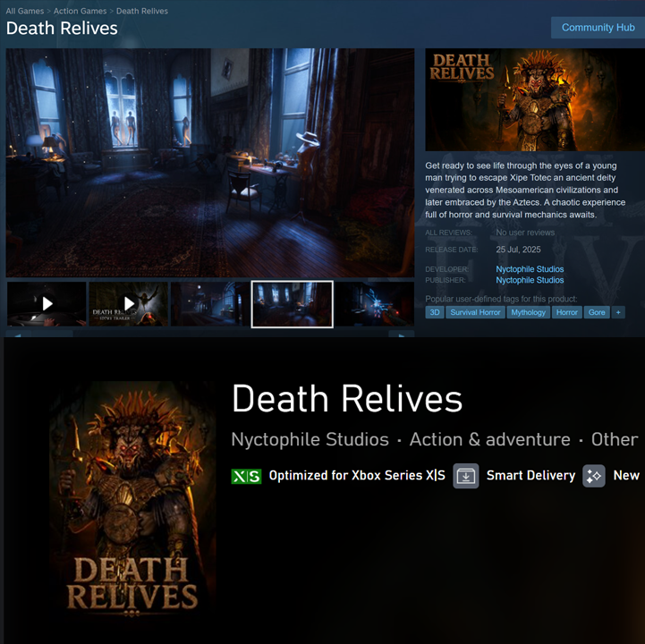
Task: Click the New sparkle icon
Action: (x=594, y=476)
